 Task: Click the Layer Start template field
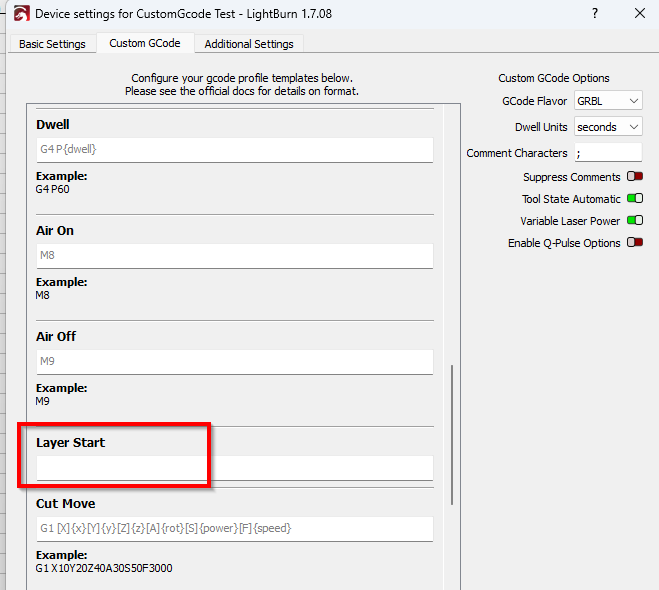235,468
